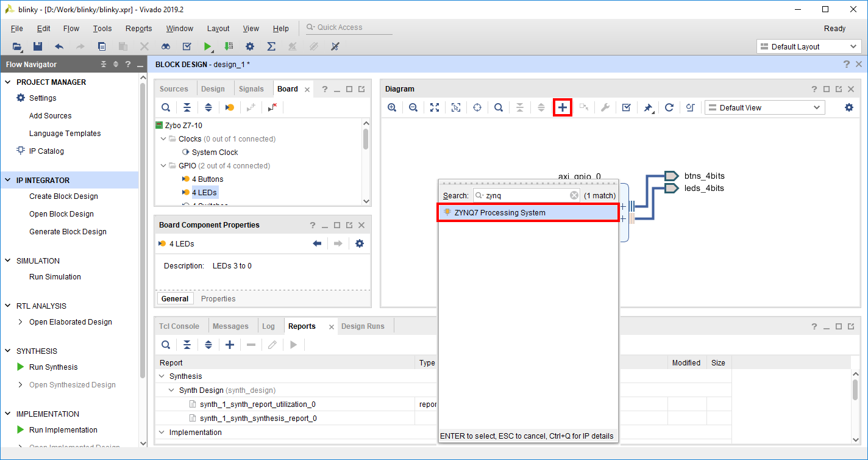Click Run Synthesis
The height and width of the screenshot is (460, 868).
click(x=54, y=367)
